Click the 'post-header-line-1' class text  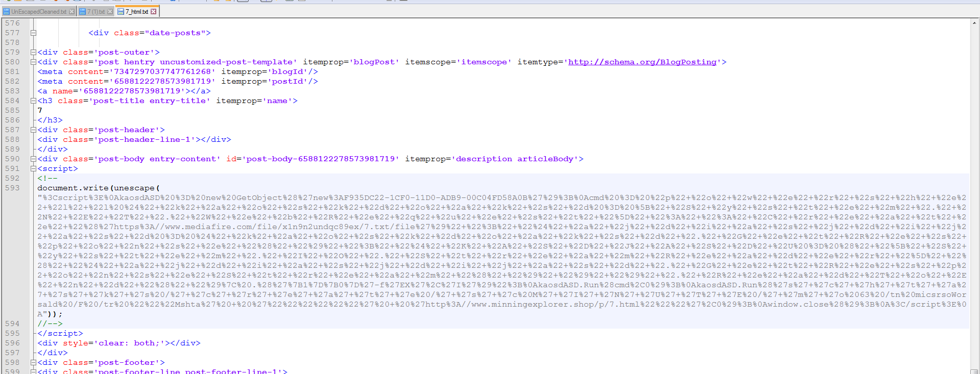point(145,139)
